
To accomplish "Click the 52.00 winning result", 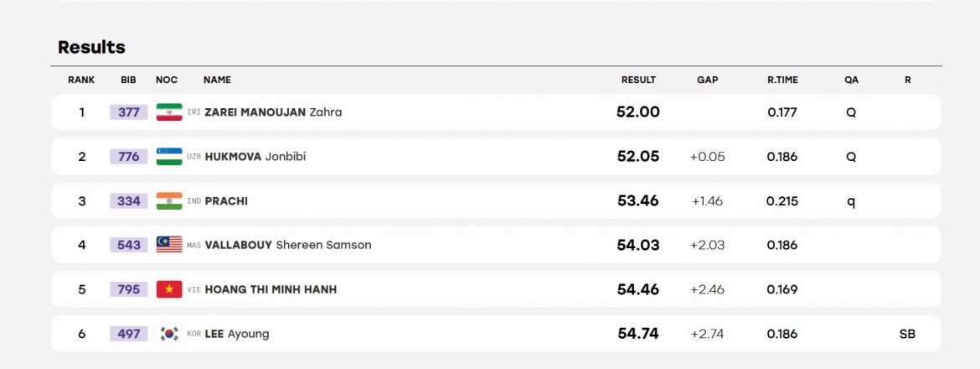I will pyautogui.click(x=638, y=112).
